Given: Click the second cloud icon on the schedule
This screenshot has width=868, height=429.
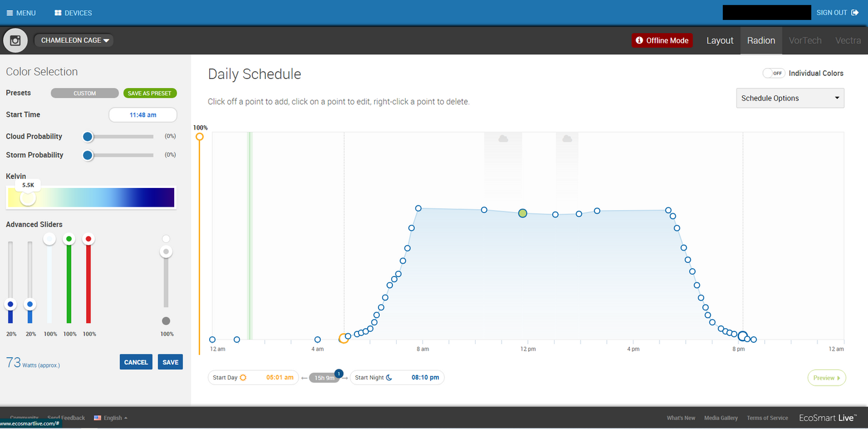Looking at the screenshot, I should (567, 139).
